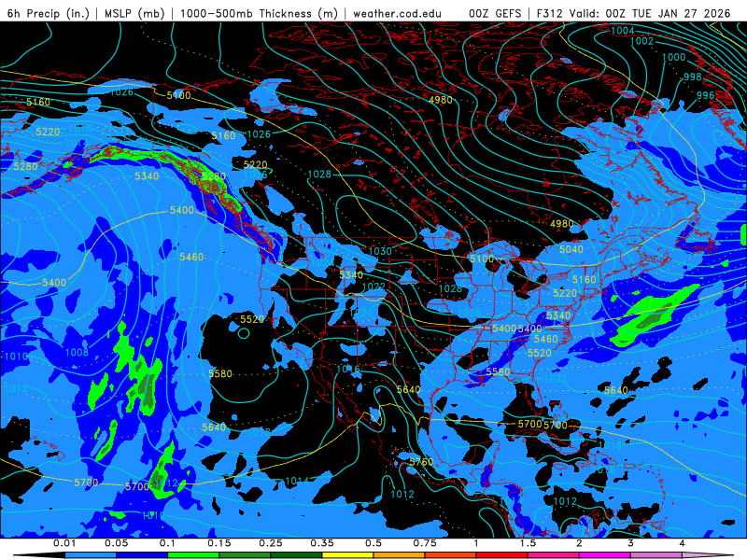
Task: Click the 0.5 value on precipitation scale
Action: 373,543
